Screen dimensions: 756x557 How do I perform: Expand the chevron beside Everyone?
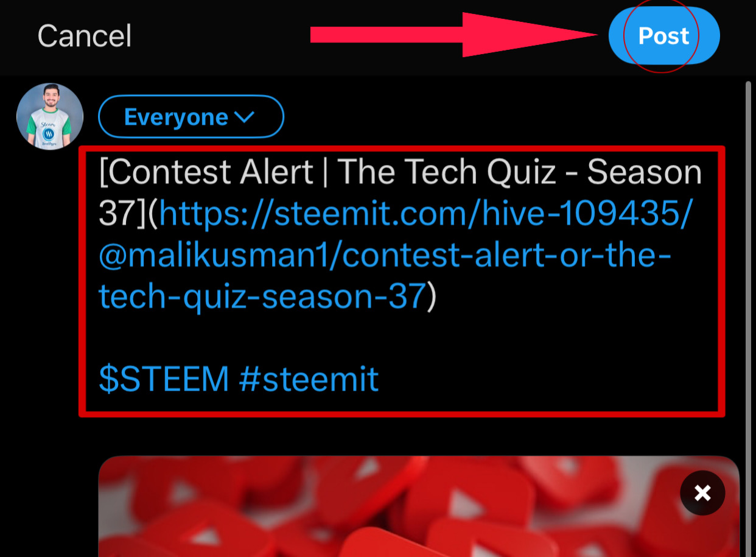(x=243, y=117)
